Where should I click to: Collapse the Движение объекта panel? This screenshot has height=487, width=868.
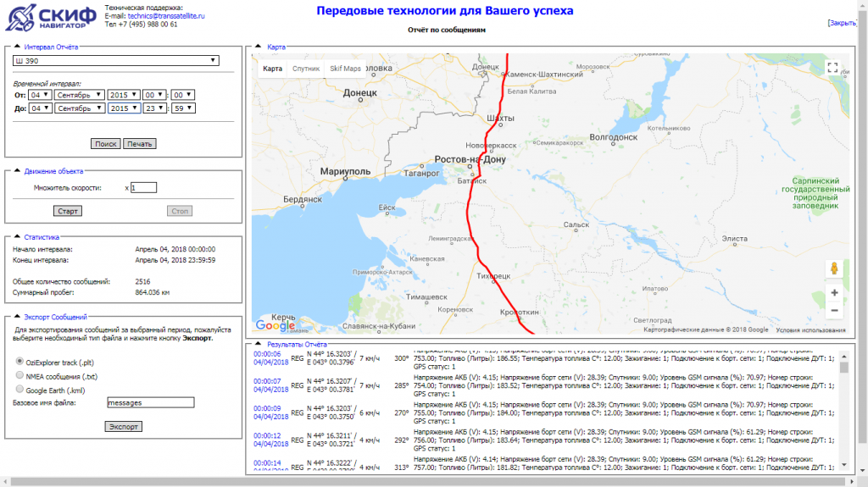click(x=17, y=170)
